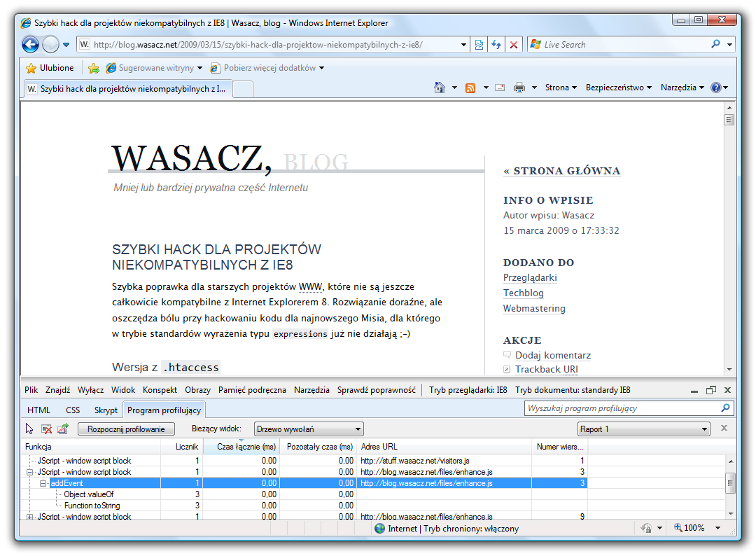
Task: Click the Dodaj komentarz link
Action: [552, 356]
